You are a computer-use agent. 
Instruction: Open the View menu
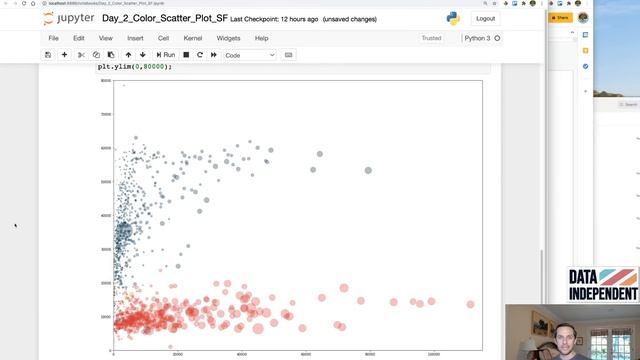click(105, 38)
